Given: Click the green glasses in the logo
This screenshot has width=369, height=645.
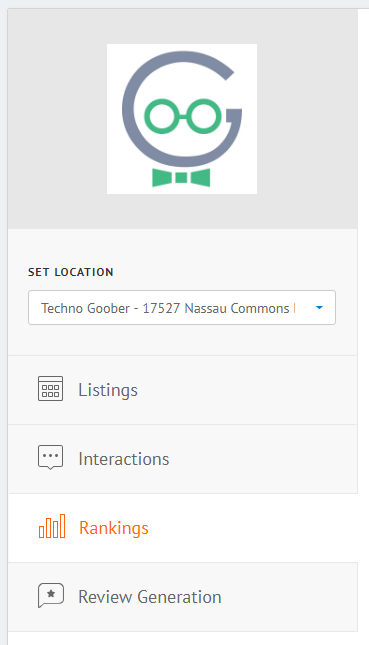Looking at the screenshot, I should (x=183, y=116).
